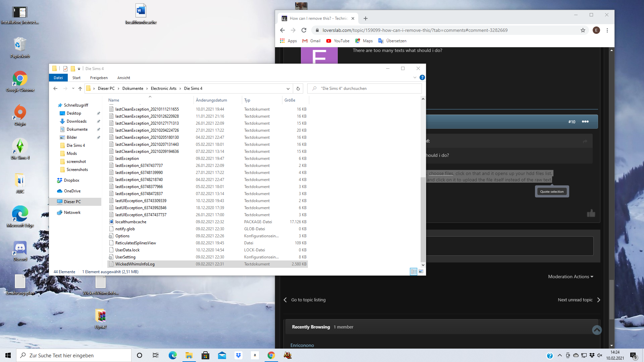The image size is (644, 362).
Task: Open Discord desktop shortcut
Action: pyautogui.click(x=20, y=251)
